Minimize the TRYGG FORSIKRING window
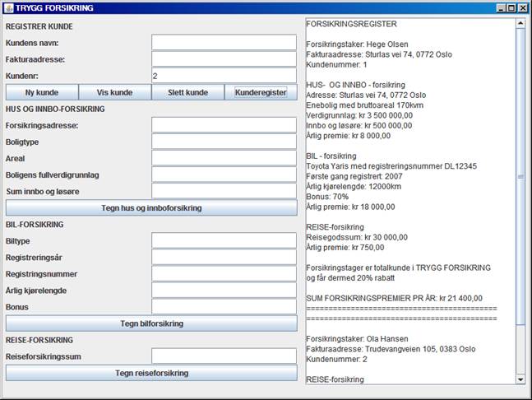This screenshot has width=532, height=400. click(x=501, y=7)
